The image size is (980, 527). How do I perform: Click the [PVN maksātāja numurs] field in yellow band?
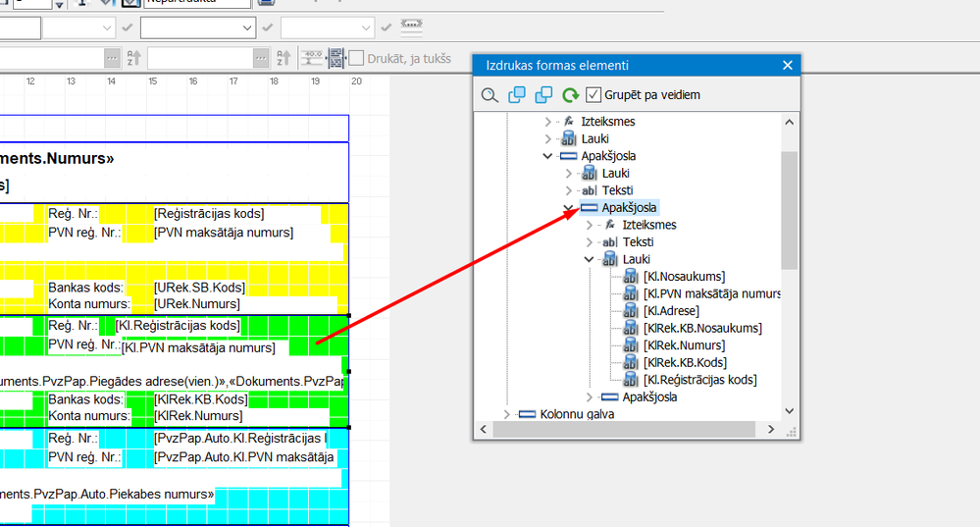pyautogui.click(x=224, y=233)
